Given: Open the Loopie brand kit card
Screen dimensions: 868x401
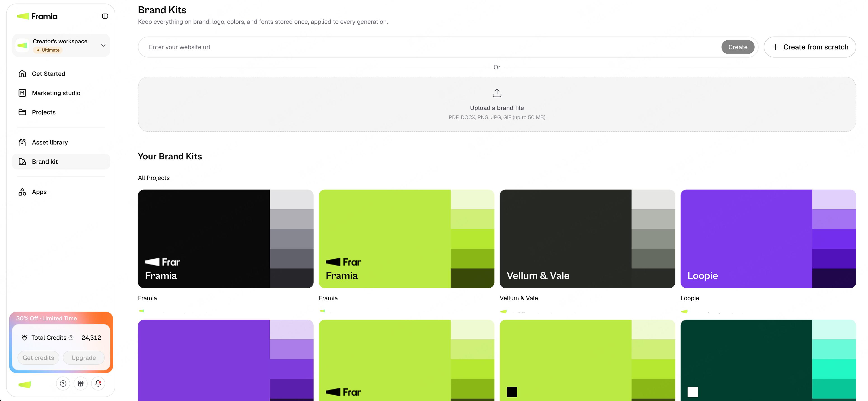Looking at the screenshot, I should (768, 239).
